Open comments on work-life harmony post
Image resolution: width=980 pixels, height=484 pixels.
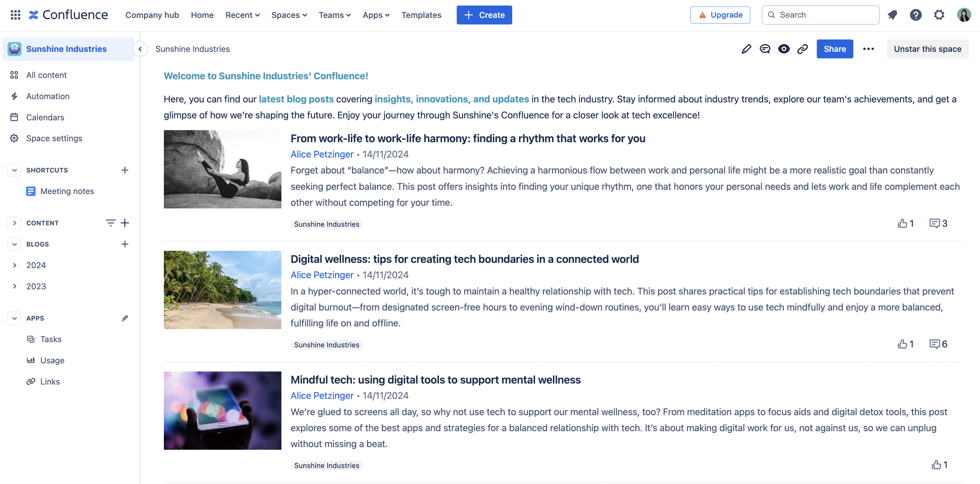(x=935, y=223)
